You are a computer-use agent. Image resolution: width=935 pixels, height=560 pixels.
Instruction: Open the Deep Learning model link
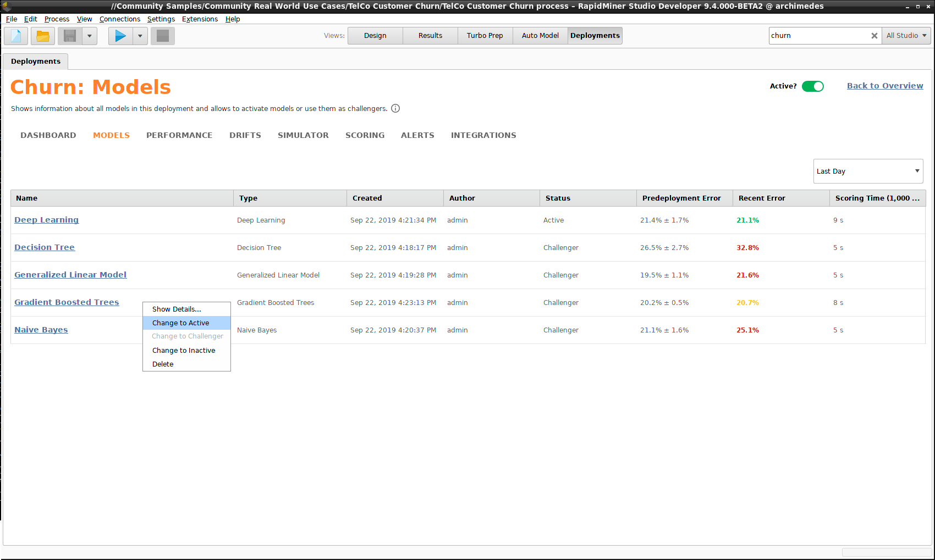pos(47,220)
